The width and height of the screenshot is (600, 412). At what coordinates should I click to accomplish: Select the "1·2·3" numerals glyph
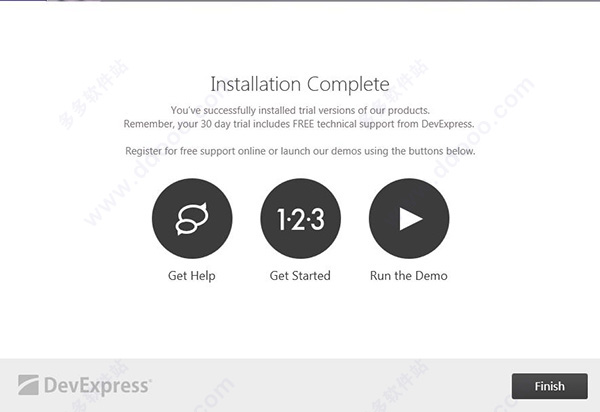tap(300, 219)
